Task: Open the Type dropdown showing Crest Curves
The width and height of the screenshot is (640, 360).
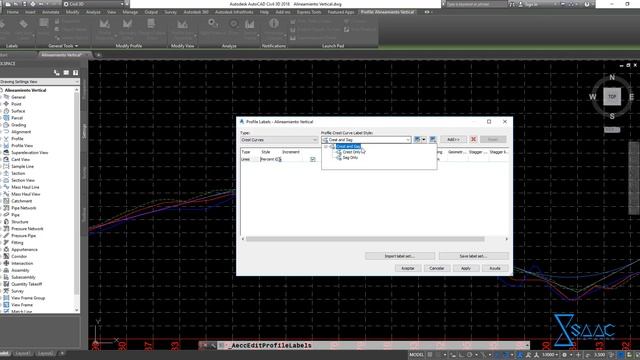Action: pos(279,140)
